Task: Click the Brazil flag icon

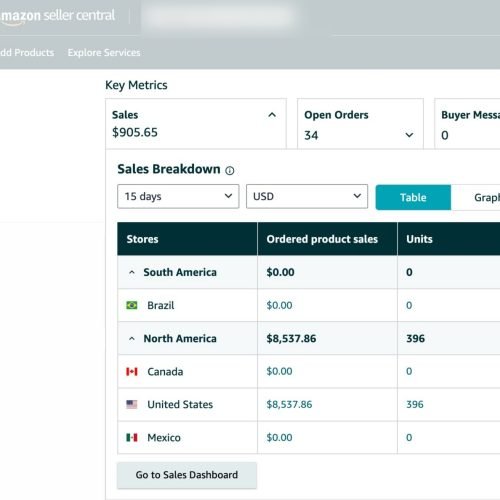Action: 132,305
